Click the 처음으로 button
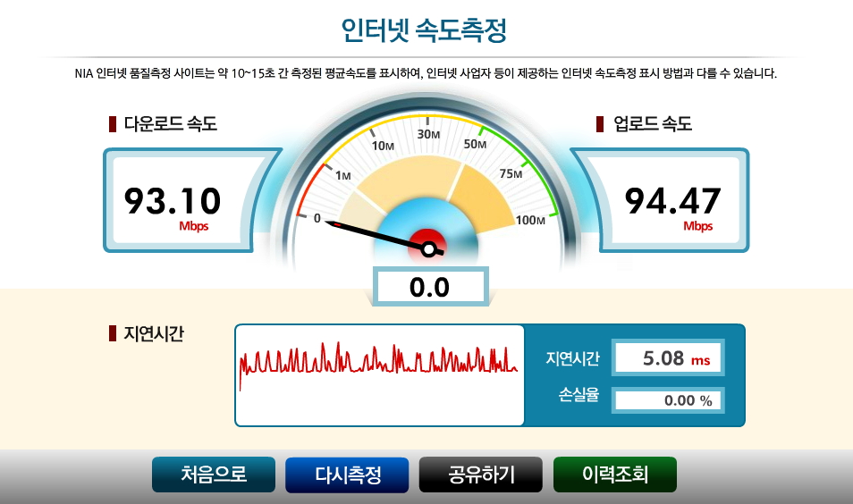 click(x=214, y=475)
